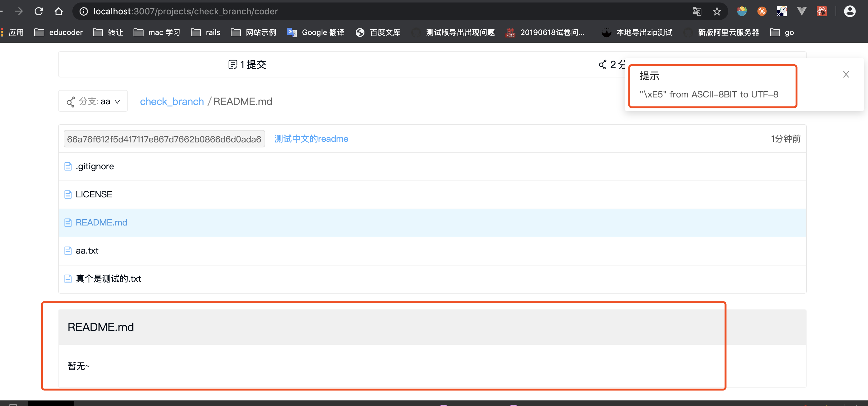Click the file icon beside .gitignore
This screenshot has height=406, width=868.
click(68, 166)
